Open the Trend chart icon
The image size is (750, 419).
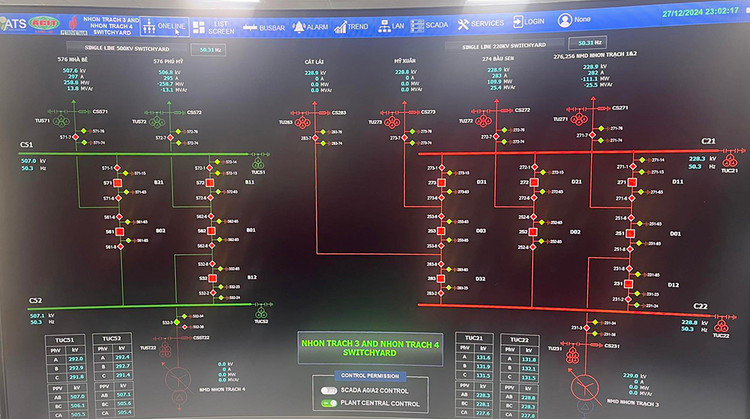click(x=350, y=25)
